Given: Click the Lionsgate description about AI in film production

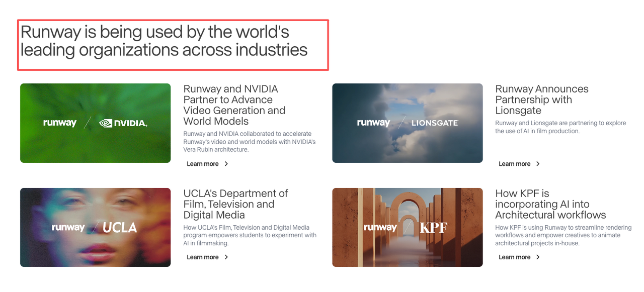Looking at the screenshot, I should (x=560, y=127).
